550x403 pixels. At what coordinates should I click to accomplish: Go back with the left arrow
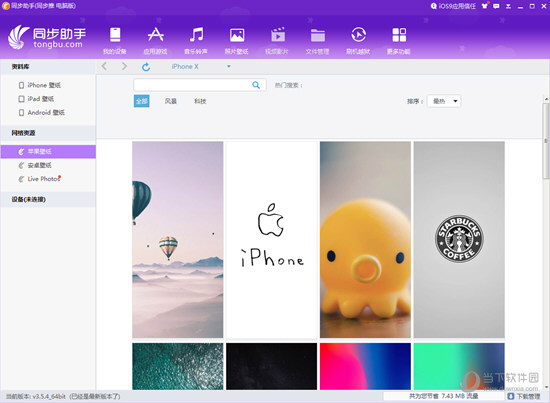pos(104,66)
